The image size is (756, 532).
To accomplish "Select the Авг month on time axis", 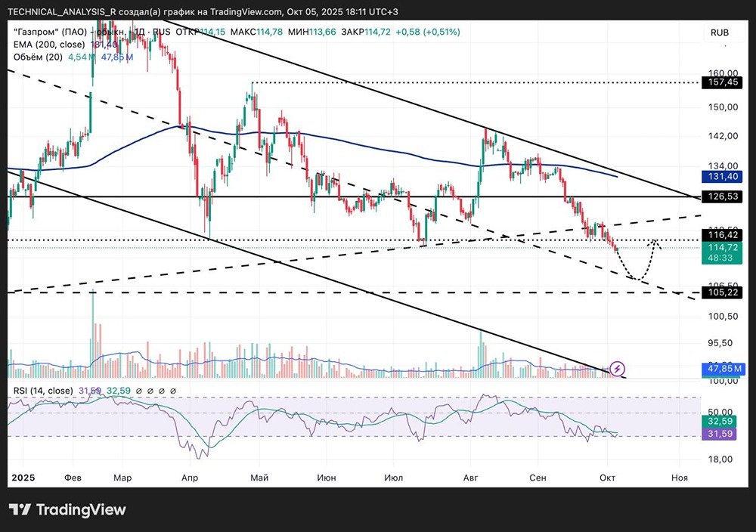I will [470, 478].
